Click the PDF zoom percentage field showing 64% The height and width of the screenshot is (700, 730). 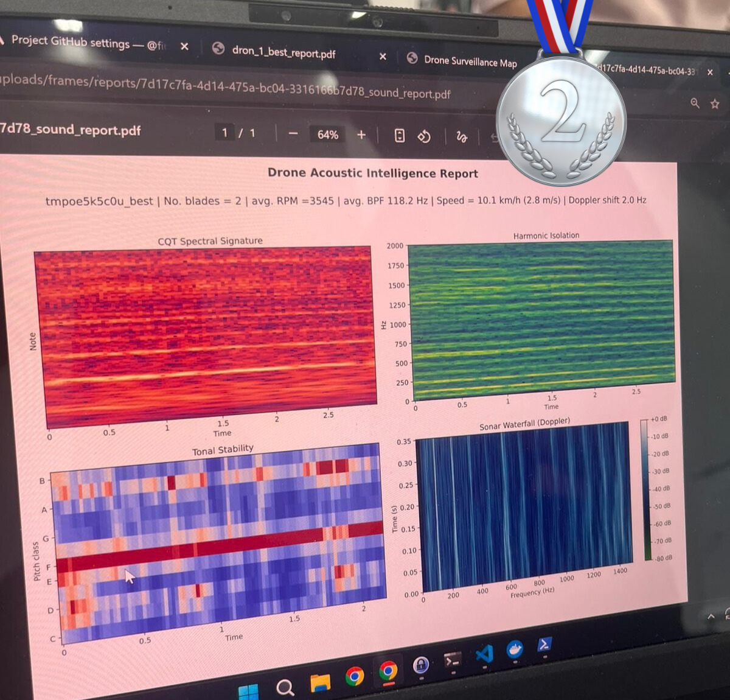tap(327, 135)
